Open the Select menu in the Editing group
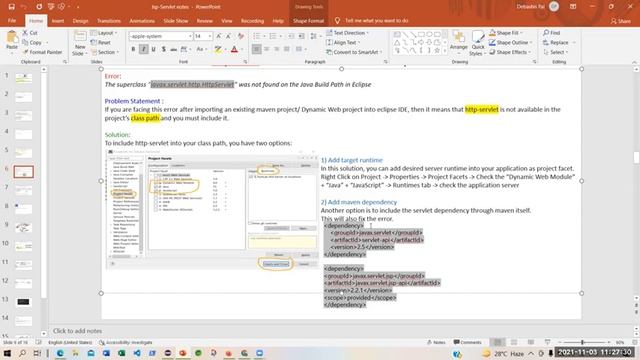 [556, 52]
